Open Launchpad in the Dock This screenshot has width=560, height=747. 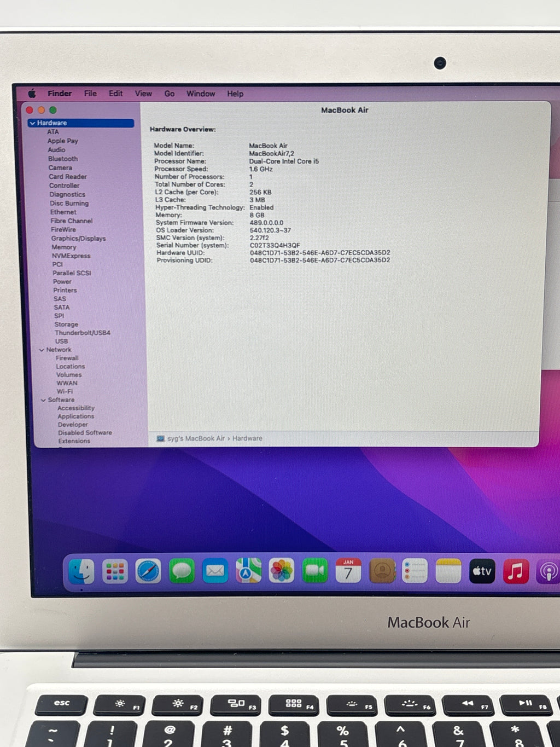coord(115,571)
